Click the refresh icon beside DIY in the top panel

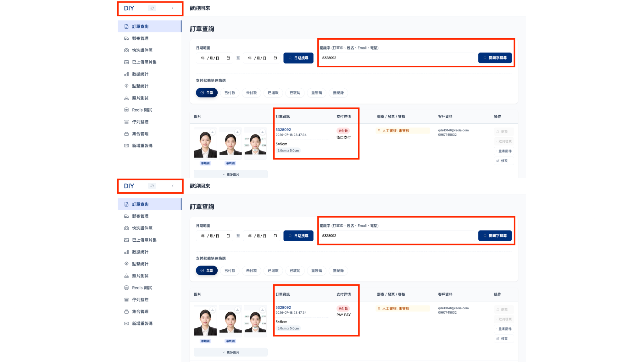coord(152,8)
